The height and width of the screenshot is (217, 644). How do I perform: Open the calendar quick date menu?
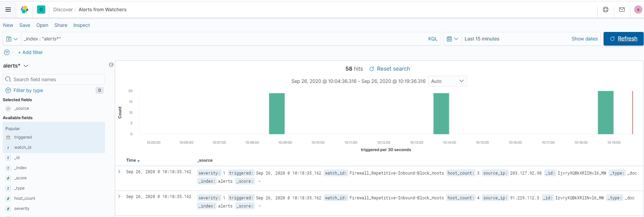[x=452, y=39]
